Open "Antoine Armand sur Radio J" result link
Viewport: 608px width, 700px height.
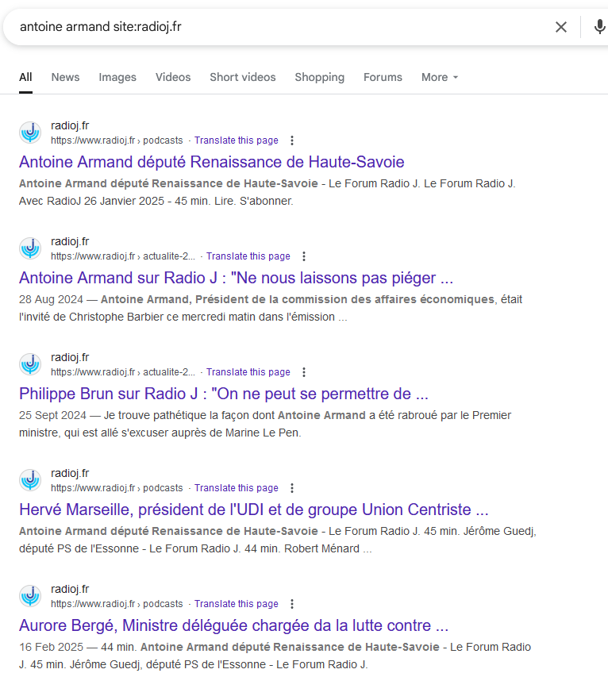click(x=237, y=278)
